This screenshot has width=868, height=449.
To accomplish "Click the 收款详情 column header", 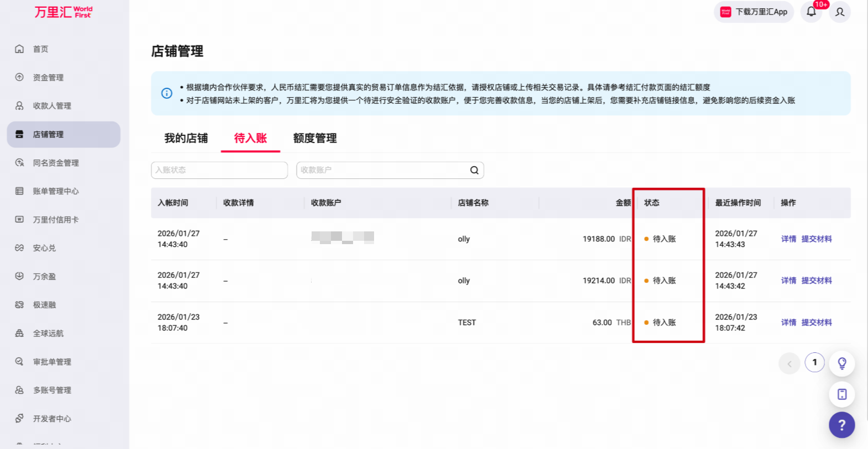I will tap(239, 203).
